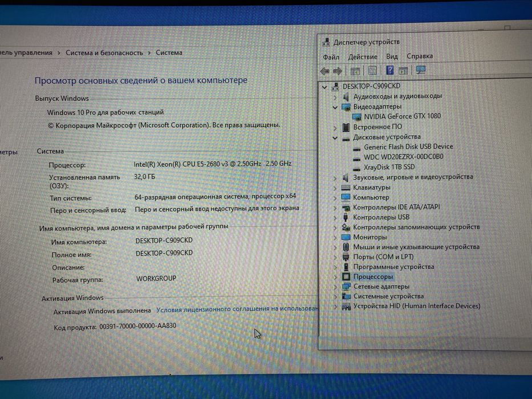Image resolution: width=532 pixels, height=399 pixels.
Task: Expand the Звуковые, игровые и видеоустройства arrow
Action: pyautogui.click(x=335, y=178)
